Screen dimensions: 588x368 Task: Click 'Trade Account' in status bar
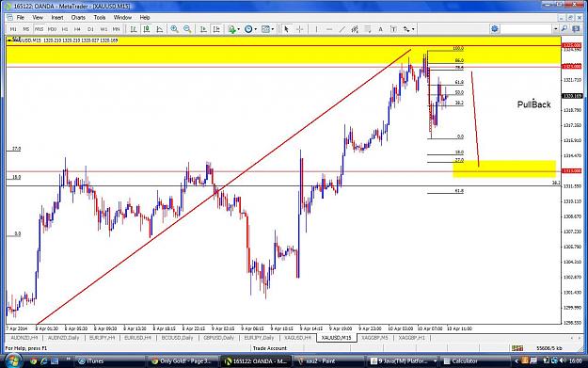click(270, 348)
